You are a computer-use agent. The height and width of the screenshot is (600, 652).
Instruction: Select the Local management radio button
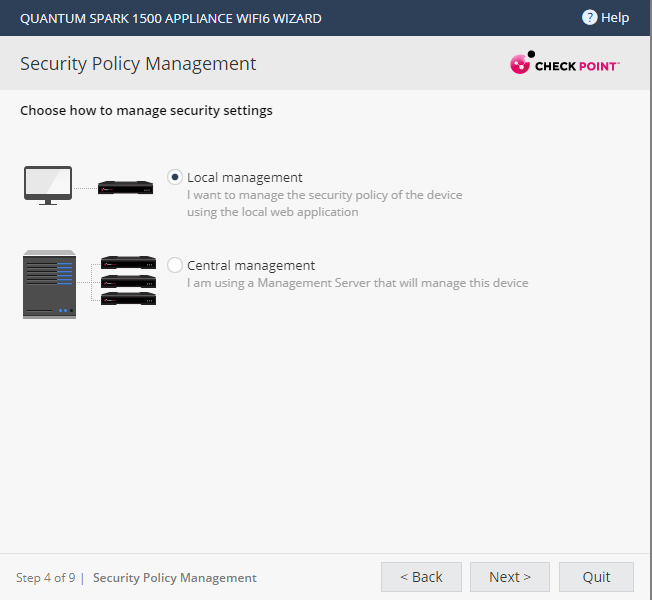pyautogui.click(x=175, y=177)
